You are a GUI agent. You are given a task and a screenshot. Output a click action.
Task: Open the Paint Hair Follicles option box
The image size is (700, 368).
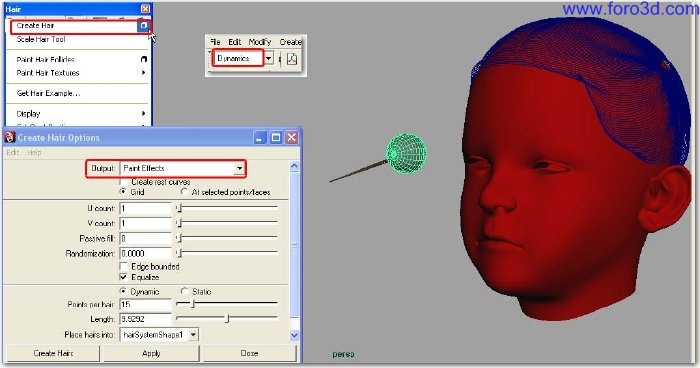[144, 59]
